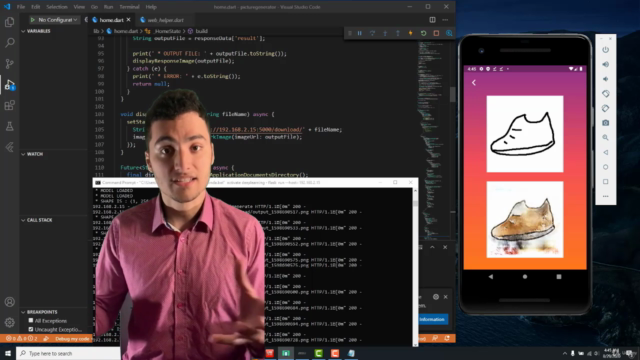Image resolution: width=640 pixels, height=360 pixels.
Task: Click emulator sidebar back triangle
Action: pyautogui.click(x=606, y=152)
